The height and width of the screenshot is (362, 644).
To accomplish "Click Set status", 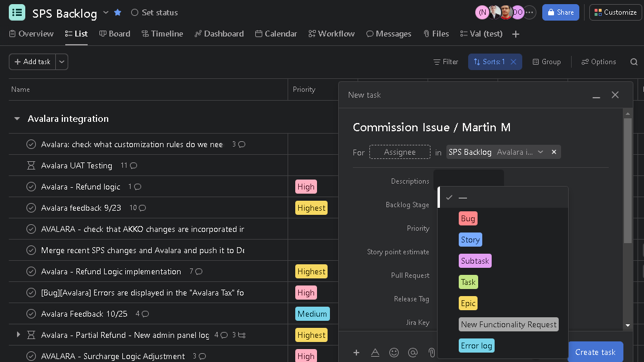I will click(155, 12).
